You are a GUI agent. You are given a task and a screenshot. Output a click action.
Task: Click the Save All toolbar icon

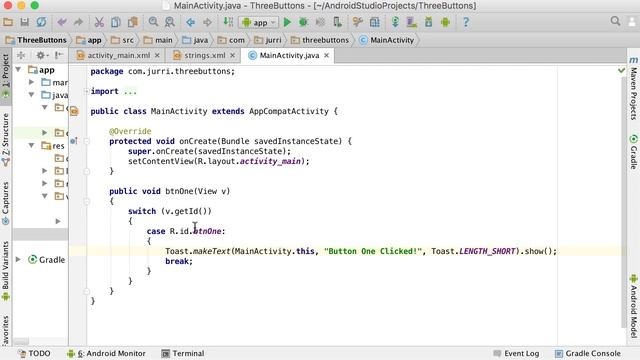(x=24, y=22)
